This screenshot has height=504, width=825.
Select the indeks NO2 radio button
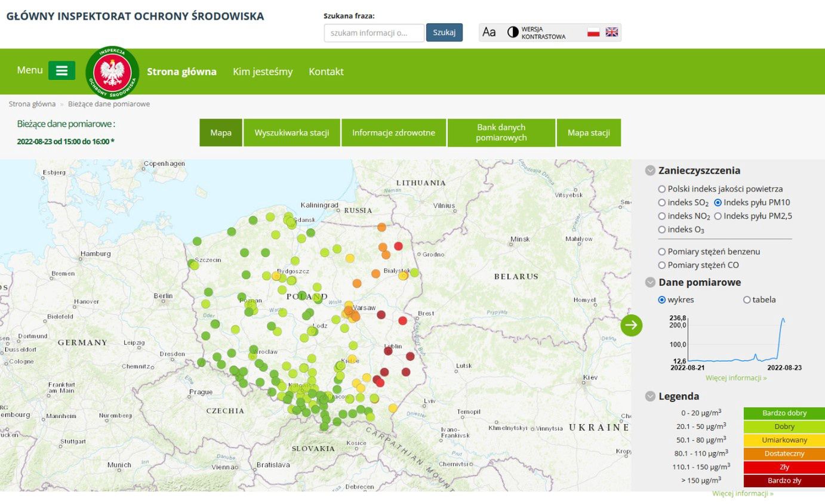click(662, 216)
